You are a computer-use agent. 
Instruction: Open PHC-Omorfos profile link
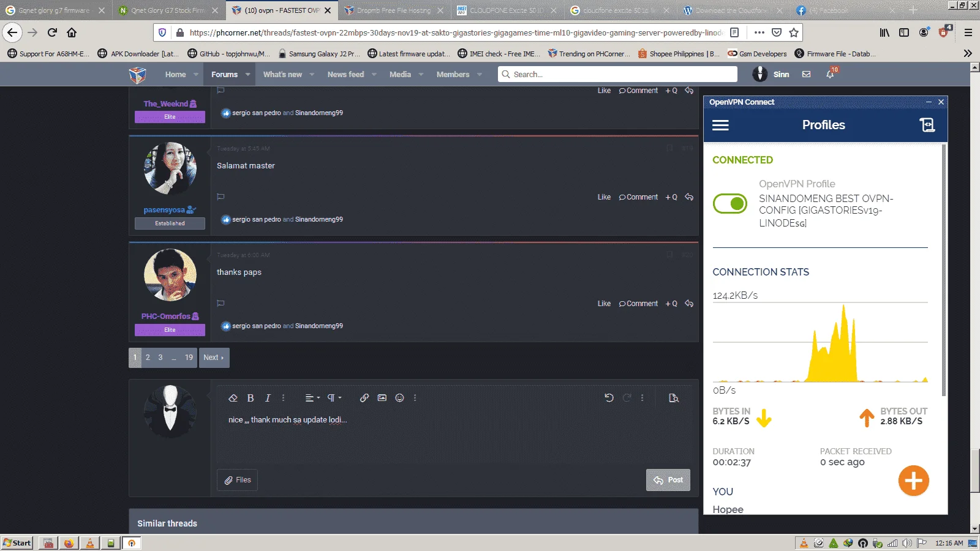(165, 317)
